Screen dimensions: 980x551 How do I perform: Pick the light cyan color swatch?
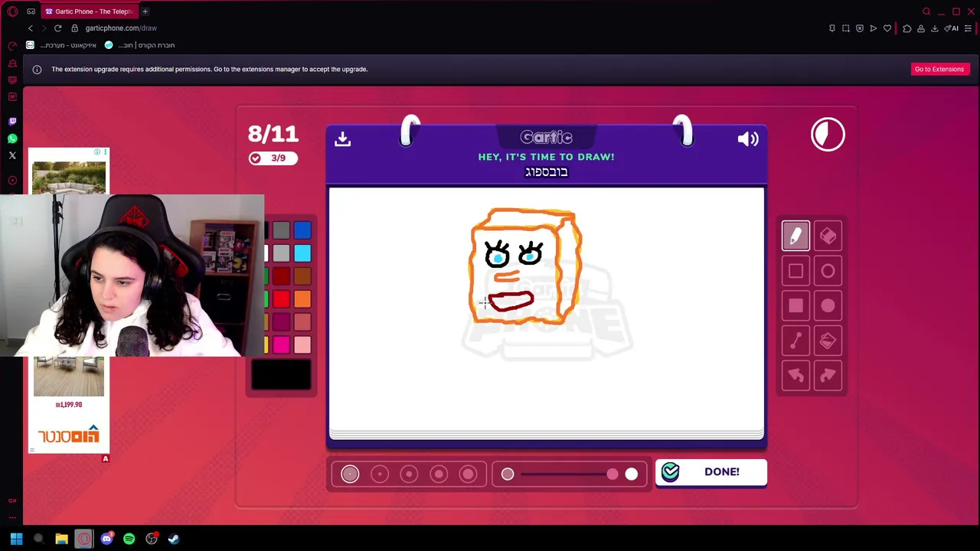pyautogui.click(x=302, y=253)
